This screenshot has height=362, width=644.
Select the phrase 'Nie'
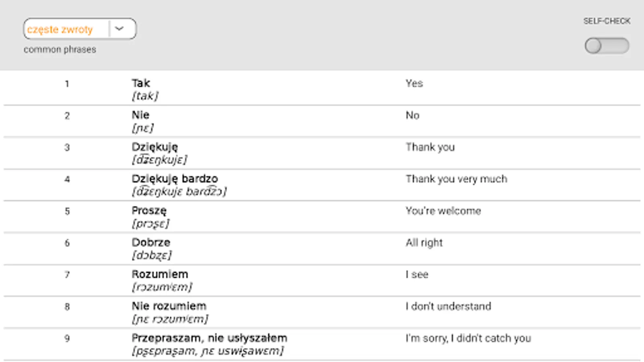tap(140, 115)
